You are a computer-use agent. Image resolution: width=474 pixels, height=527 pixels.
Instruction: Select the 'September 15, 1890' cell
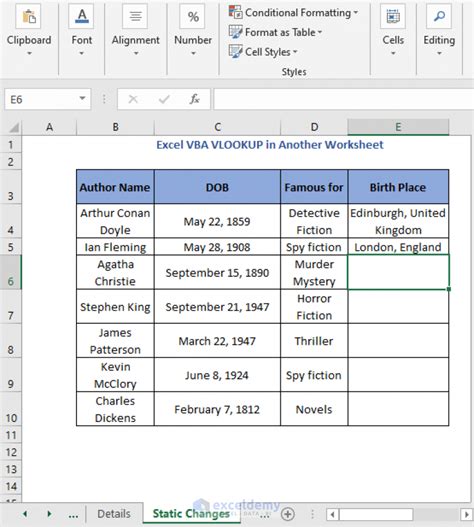218,272
